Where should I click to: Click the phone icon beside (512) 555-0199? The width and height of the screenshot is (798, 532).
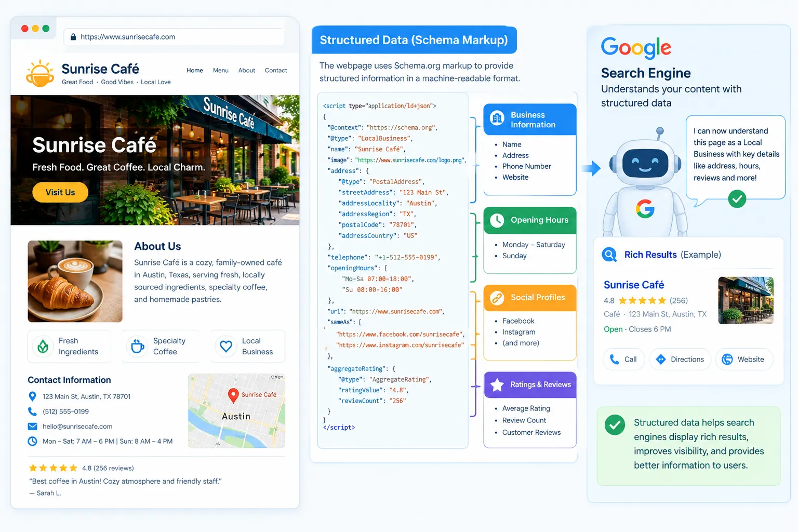tap(32, 411)
